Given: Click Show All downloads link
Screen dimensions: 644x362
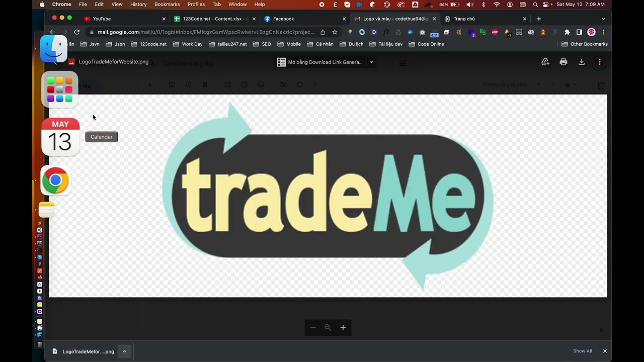Looking at the screenshot, I should click(x=583, y=351).
